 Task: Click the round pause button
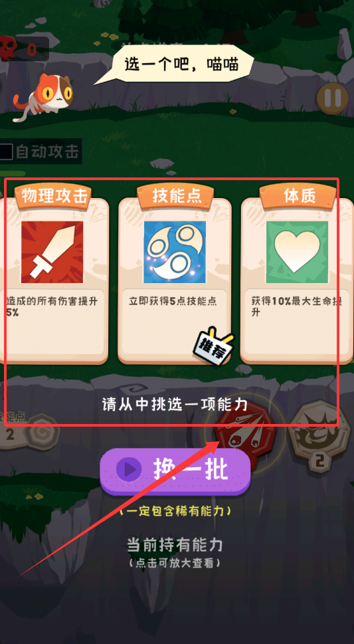coord(333,98)
